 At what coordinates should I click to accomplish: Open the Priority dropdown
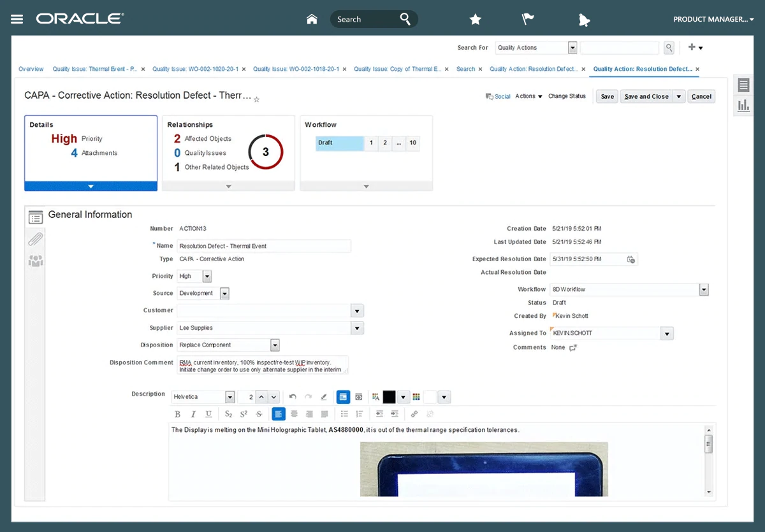click(207, 277)
